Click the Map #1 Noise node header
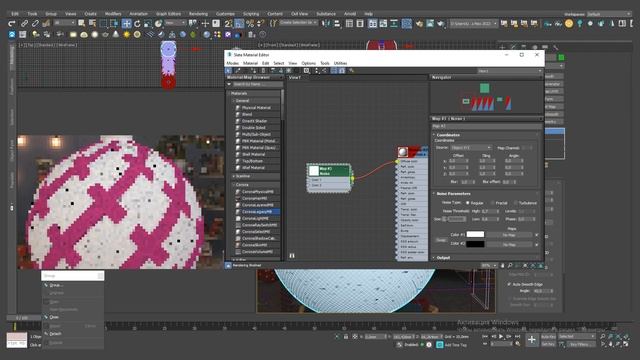 pos(329,171)
